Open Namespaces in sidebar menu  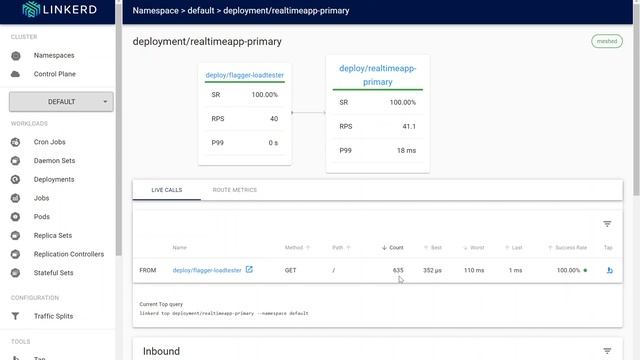pos(54,56)
